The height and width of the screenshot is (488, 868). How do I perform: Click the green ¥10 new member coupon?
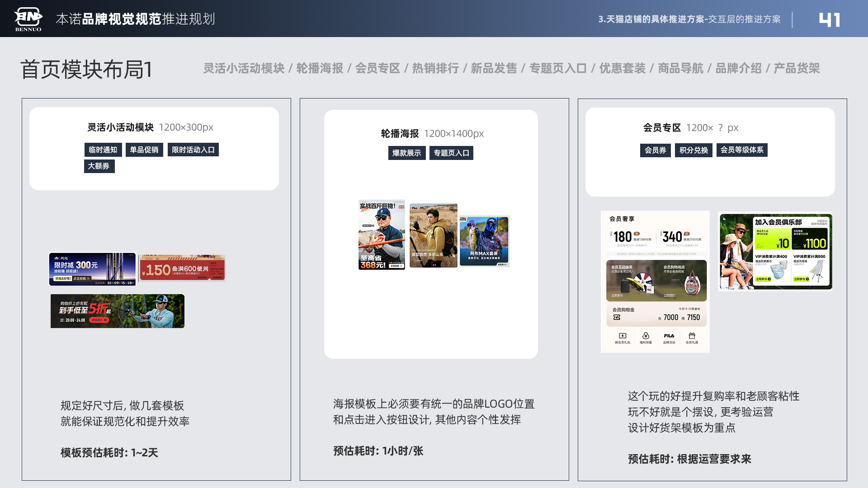click(x=772, y=239)
